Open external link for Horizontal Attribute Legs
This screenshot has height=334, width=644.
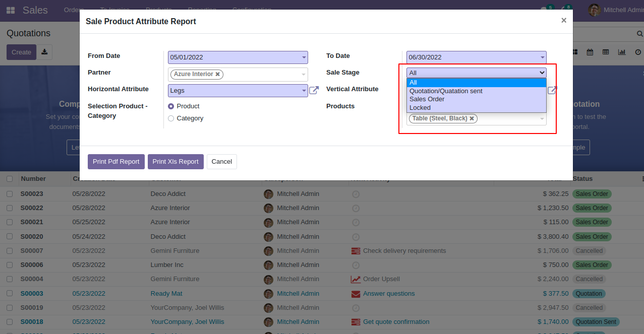pos(314,90)
